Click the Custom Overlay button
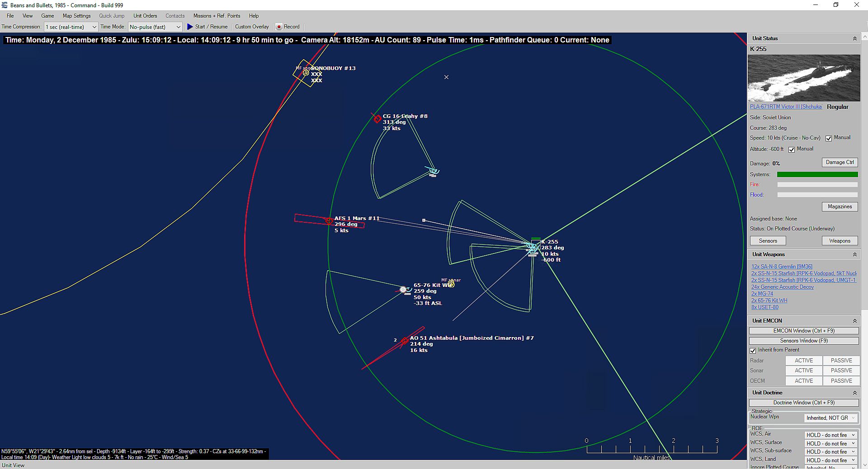The height and width of the screenshot is (469, 868). [x=252, y=27]
